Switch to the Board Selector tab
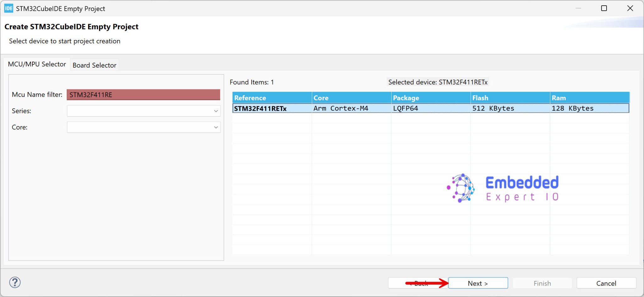Viewport: 644px width, 297px height. point(94,65)
